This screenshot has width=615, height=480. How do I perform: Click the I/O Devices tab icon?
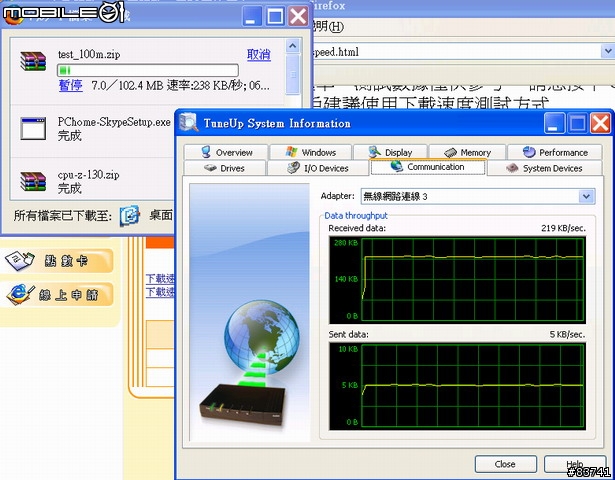293,167
